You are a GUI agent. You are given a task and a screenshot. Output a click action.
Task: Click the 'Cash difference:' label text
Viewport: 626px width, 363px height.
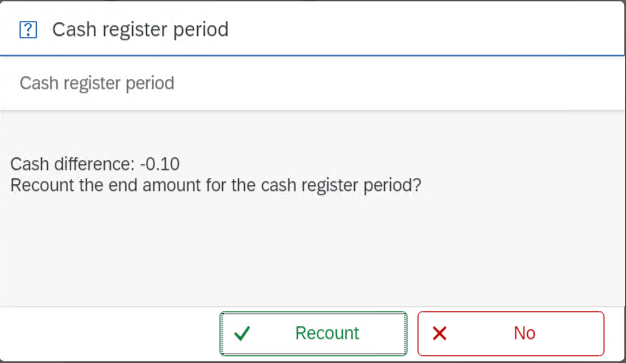click(x=73, y=164)
